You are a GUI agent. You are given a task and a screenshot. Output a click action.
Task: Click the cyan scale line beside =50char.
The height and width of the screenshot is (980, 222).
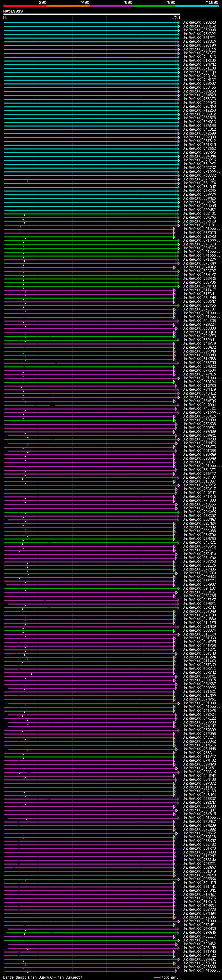[157, 977]
